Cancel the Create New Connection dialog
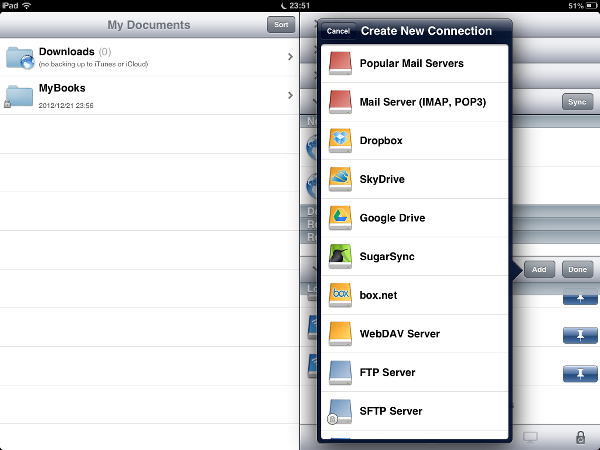This screenshot has width=600, height=450. (x=338, y=31)
